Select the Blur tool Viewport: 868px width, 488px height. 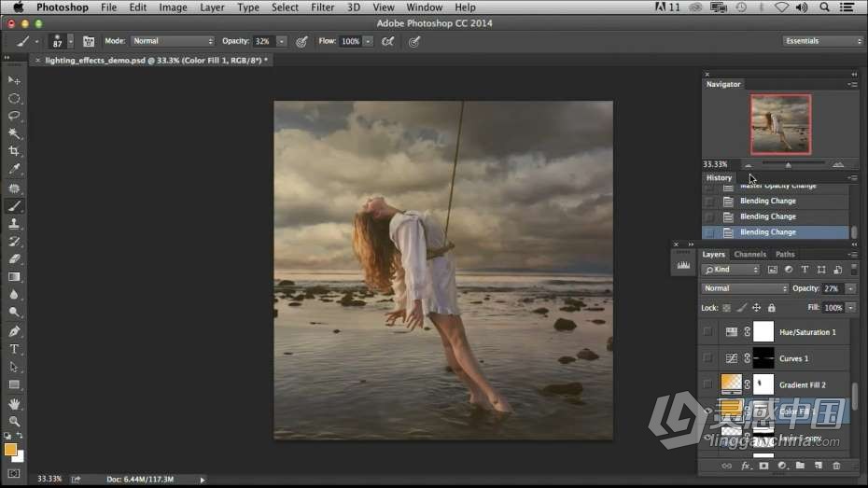pos(14,294)
